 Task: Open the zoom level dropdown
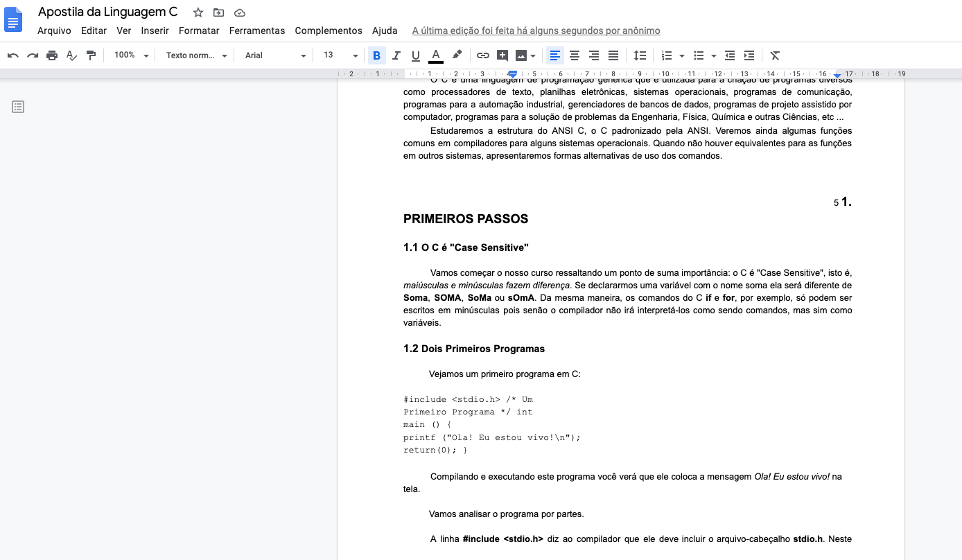(x=131, y=55)
